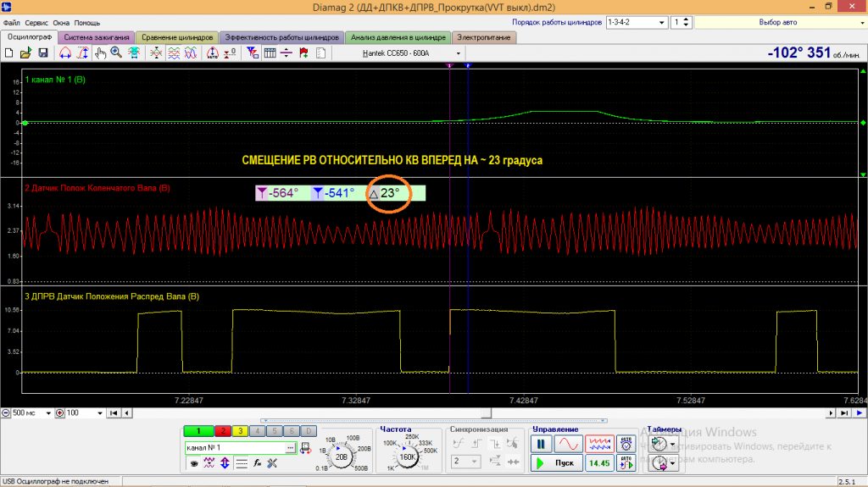Open cylinder firing order 1-3-4-2 dropdown
868x487 pixels.
[661, 23]
